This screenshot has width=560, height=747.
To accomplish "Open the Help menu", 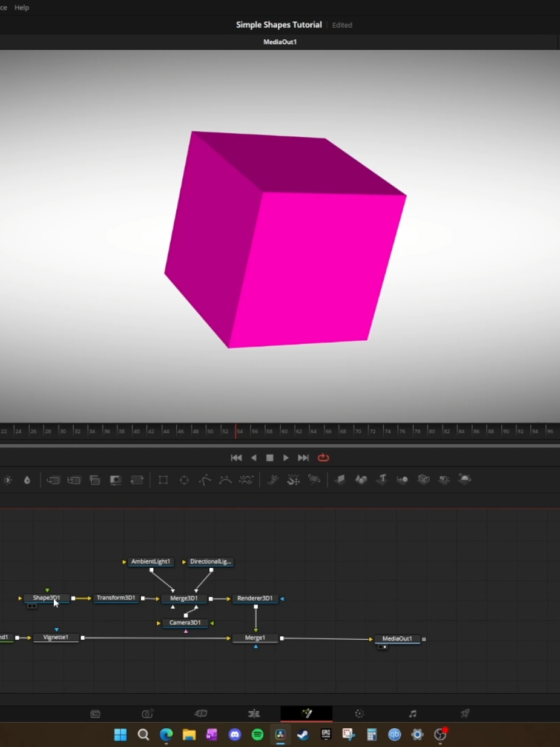I will point(22,7).
